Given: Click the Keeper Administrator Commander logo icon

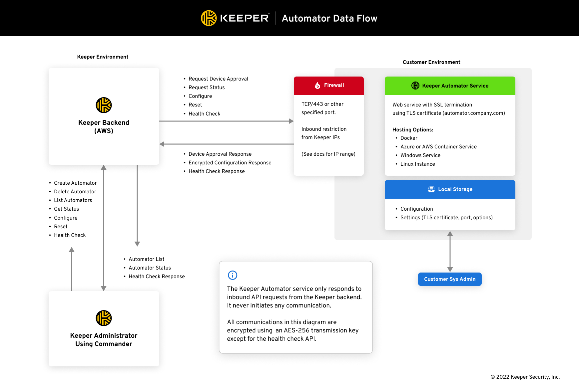Looking at the screenshot, I should (104, 318).
